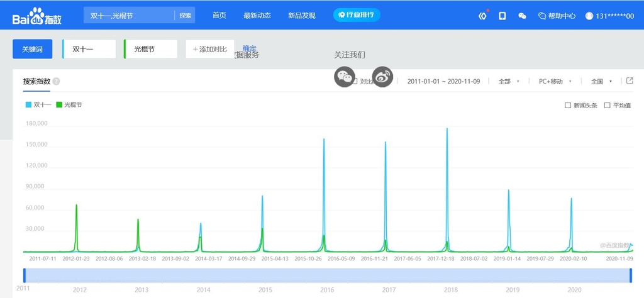Enable the 平均值 checkbox
This screenshot has height=298, width=644.
pyautogui.click(x=607, y=106)
